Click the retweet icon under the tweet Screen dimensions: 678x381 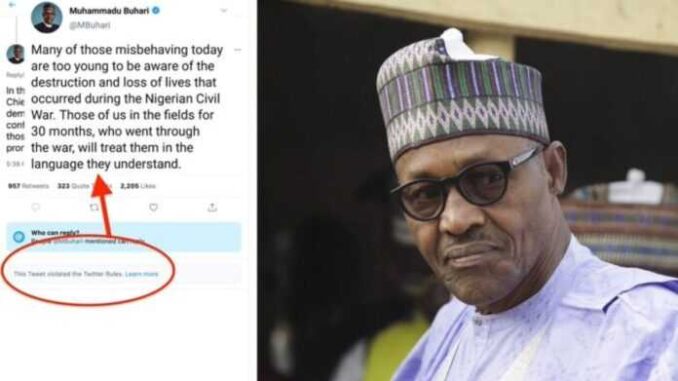pyautogui.click(x=94, y=208)
